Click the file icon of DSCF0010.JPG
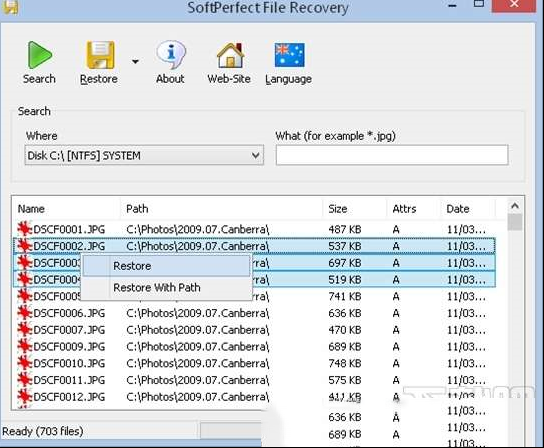Image resolution: width=544 pixels, height=448 pixels. click(25, 363)
